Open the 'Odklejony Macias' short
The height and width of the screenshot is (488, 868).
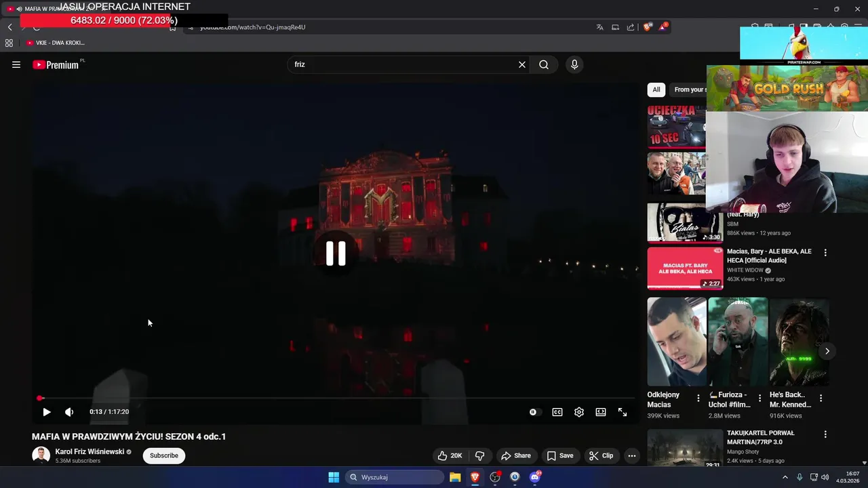[677, 342]
